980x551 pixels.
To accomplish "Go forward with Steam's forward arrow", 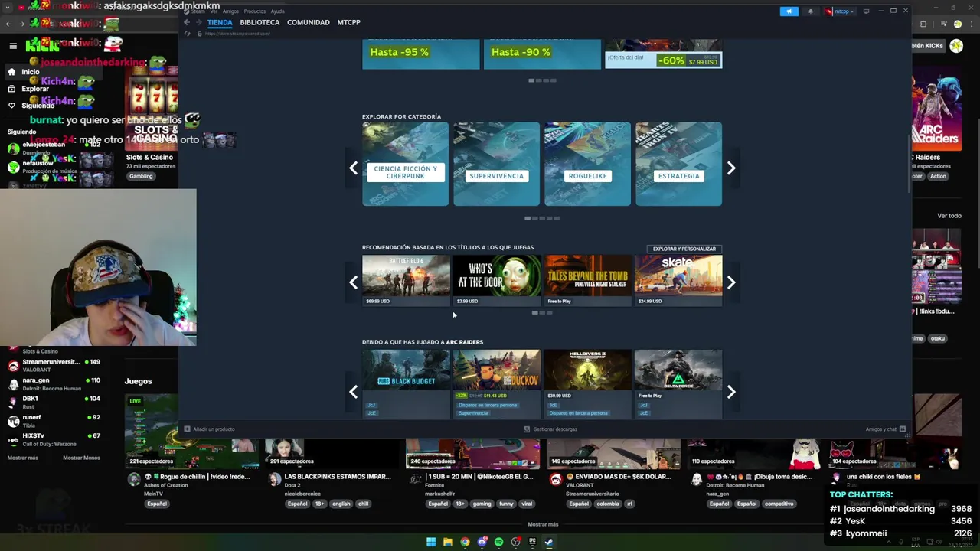I will 198,22.
